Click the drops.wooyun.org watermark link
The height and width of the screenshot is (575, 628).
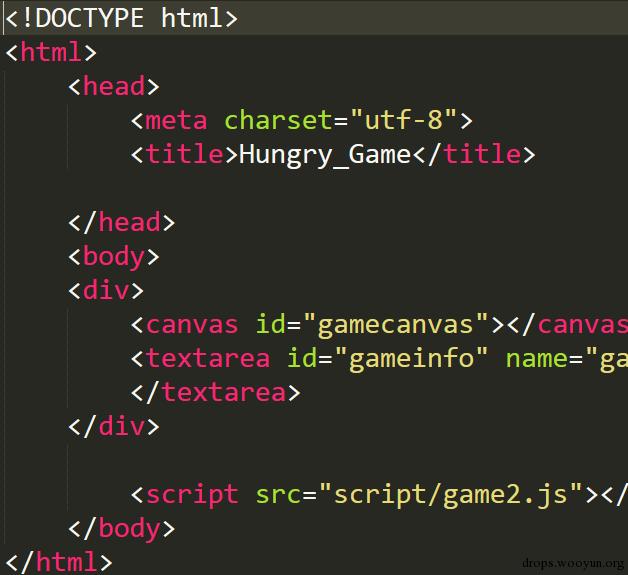573,564
